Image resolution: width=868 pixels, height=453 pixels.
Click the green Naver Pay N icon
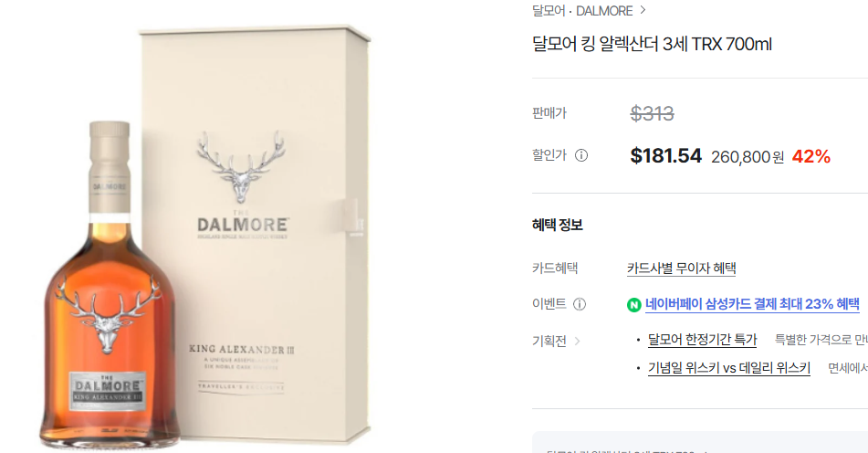pyautogui.click(x=633, y=304)
